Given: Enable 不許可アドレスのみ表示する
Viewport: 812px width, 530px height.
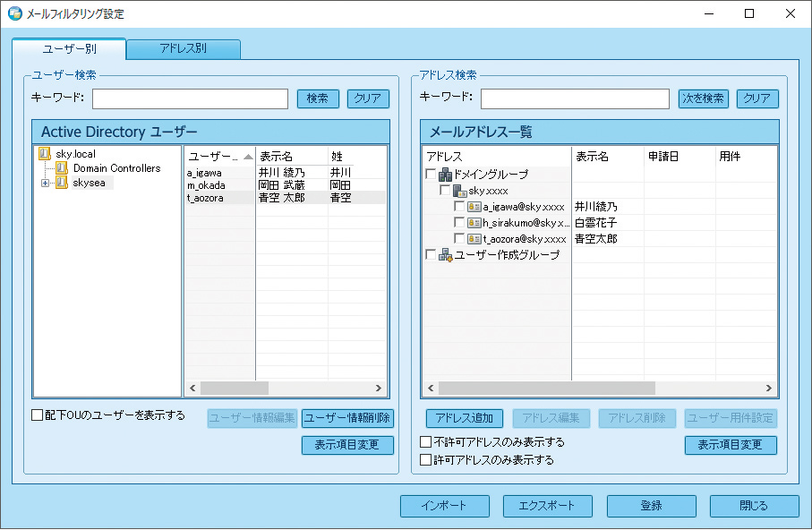Looking at the screenshot, I should click(425, 442).
